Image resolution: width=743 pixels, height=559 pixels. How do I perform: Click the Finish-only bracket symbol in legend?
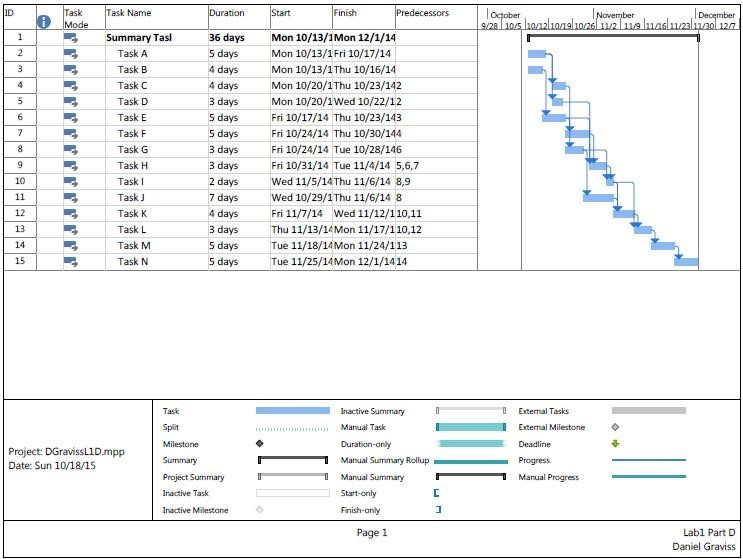[x=438, y=509]
